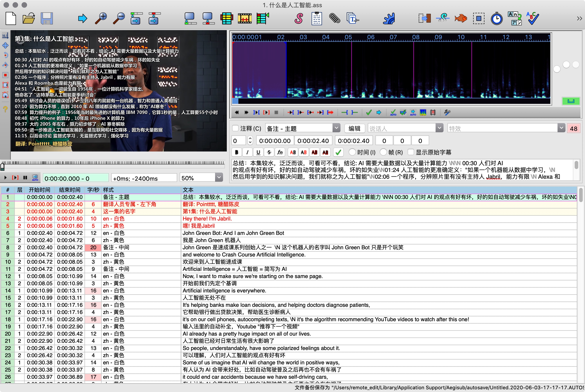Select the vector clip tool
The width and height of the screenshot is (585, 392).
pos(5,95)
